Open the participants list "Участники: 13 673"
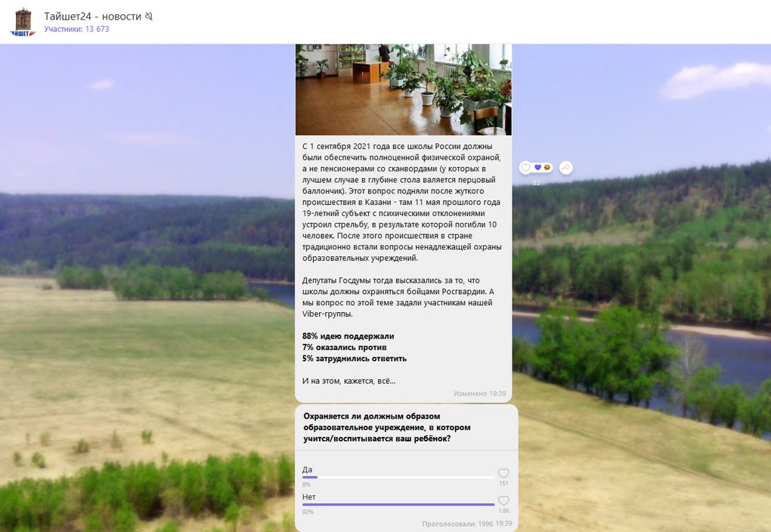The width and height of the screenshot is (771, 532). pos(76,29)
